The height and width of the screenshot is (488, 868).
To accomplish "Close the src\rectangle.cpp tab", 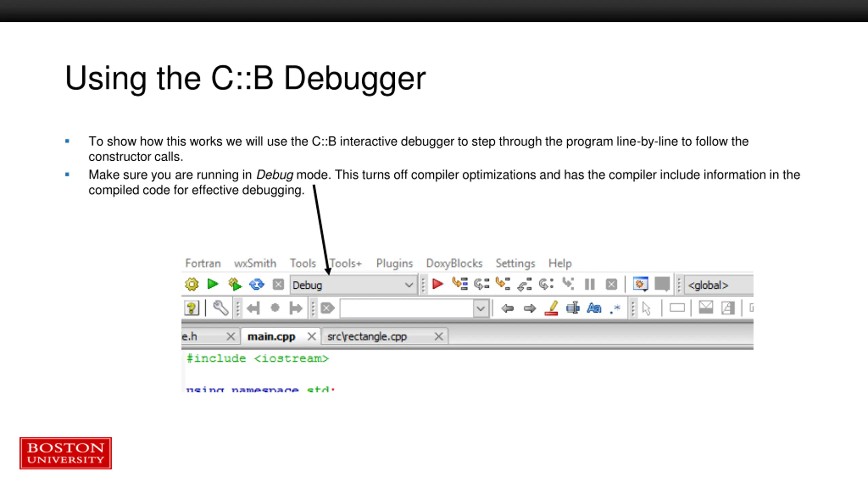I will click(x=439, y=337).
